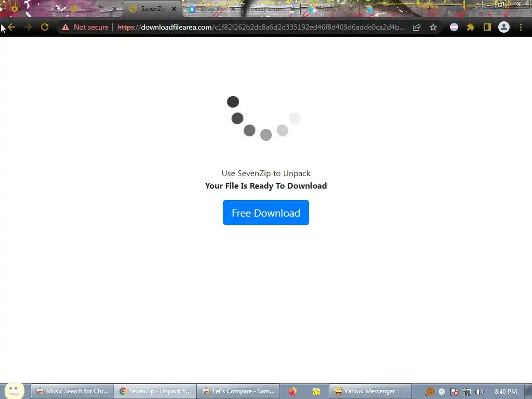Open Let's Compare taskbar window
Image resolution: width=532 pixels, height=399 pixels.
point(238,391)
